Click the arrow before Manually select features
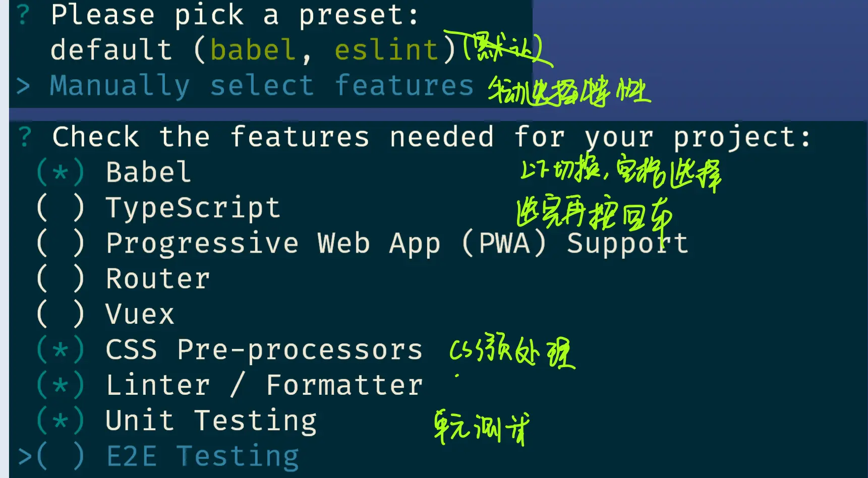Viewport: 868px width, 478px height. pyautogui.click(x=23, y=86)
